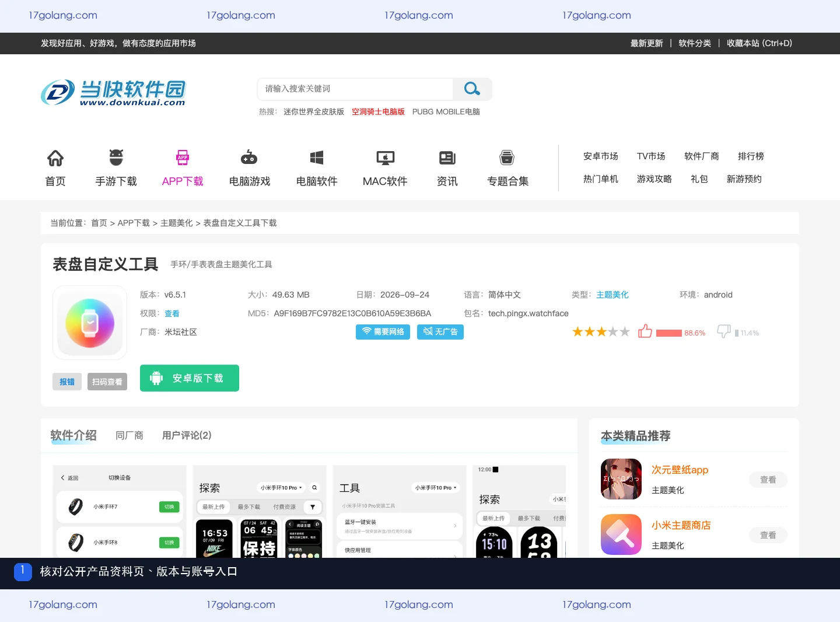Click breadcrumb 首页
This screenshot has height=622, width=840.
99,223
